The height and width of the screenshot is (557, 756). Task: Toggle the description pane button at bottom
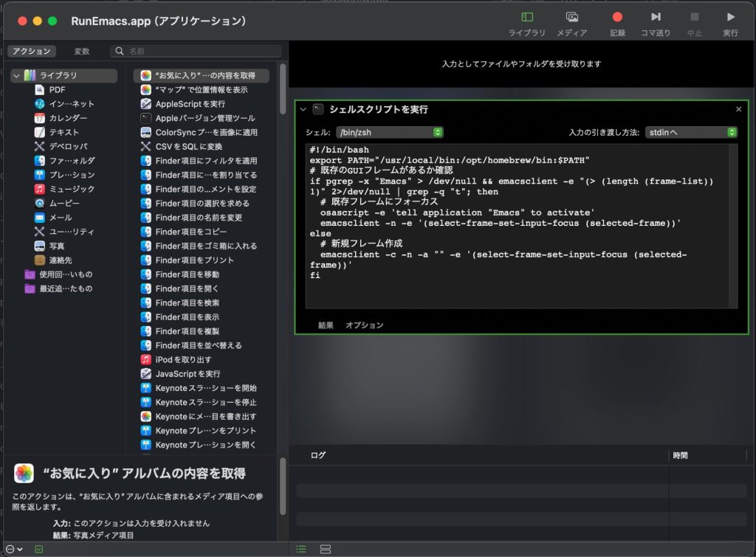[x=38, y=550]
